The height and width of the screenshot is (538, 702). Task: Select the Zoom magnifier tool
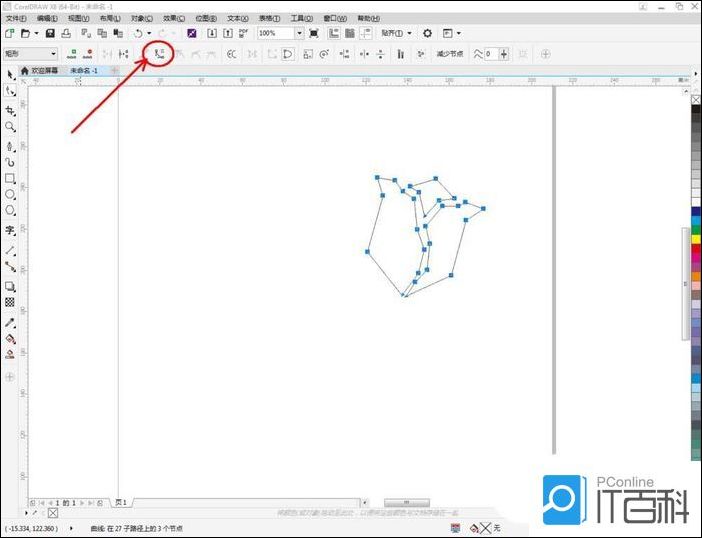(10, 127)
